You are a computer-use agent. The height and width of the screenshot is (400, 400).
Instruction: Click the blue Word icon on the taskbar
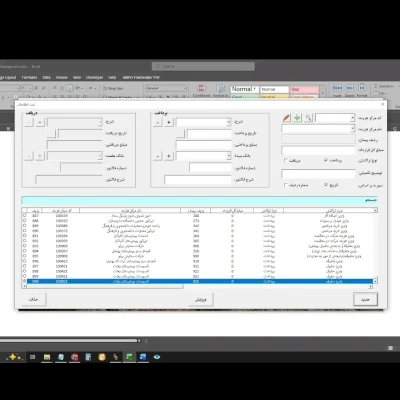pyautogui.click(x=143, y=357)
